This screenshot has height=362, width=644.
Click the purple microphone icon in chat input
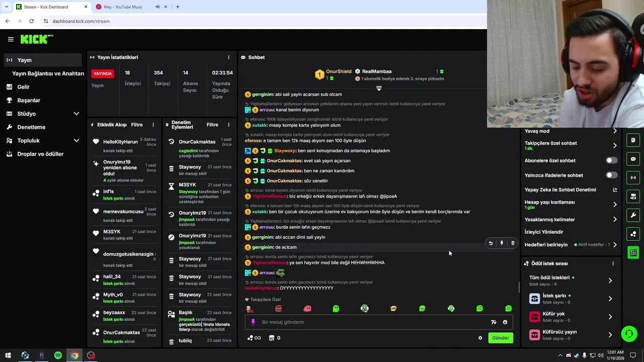[253, 322]
